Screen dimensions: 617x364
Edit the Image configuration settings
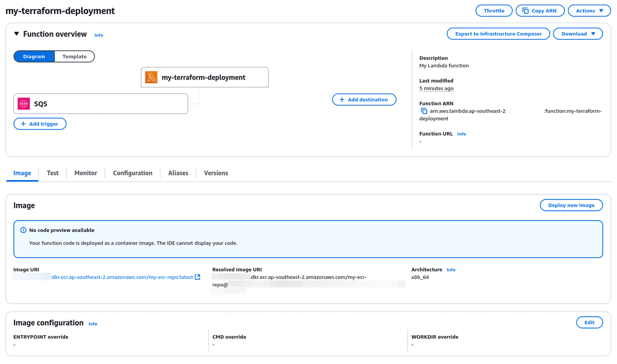pos(589,322)
